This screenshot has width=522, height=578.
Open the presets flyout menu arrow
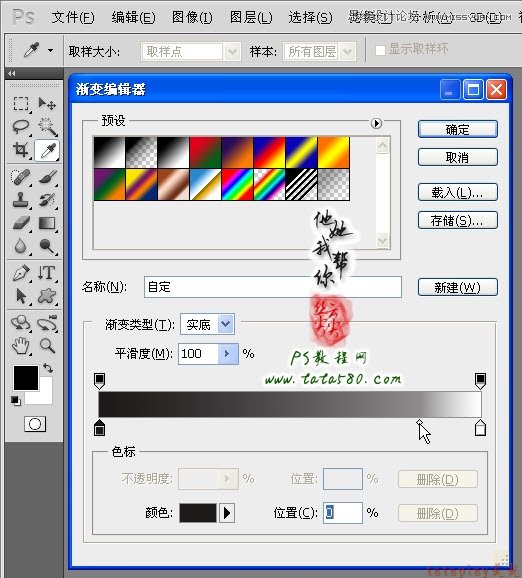click(x=376, y=123)
